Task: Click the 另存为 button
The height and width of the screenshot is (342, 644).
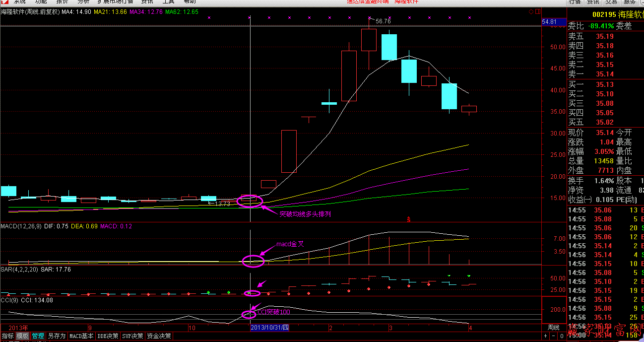Action: coord(56,336)
